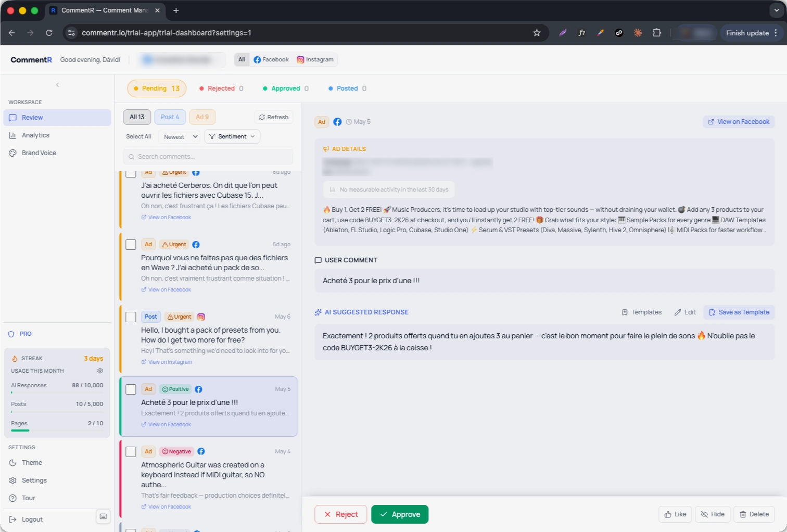Click the Facebook icon next to May 5 date
Screen dimensions: 787x532
coord(337,122)
